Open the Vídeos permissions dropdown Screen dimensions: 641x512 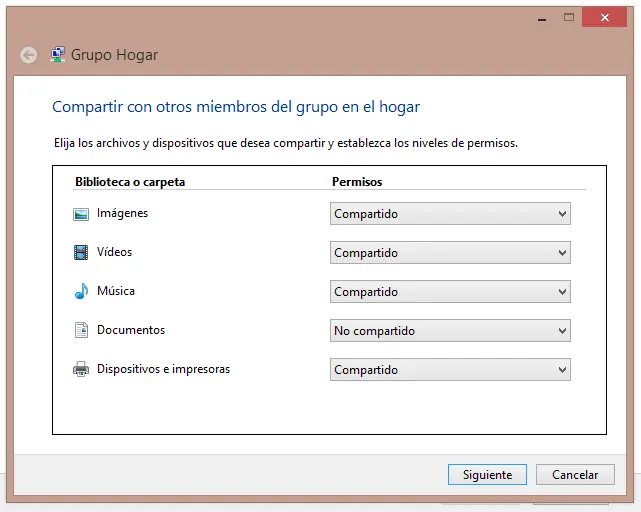coord(450,252)
